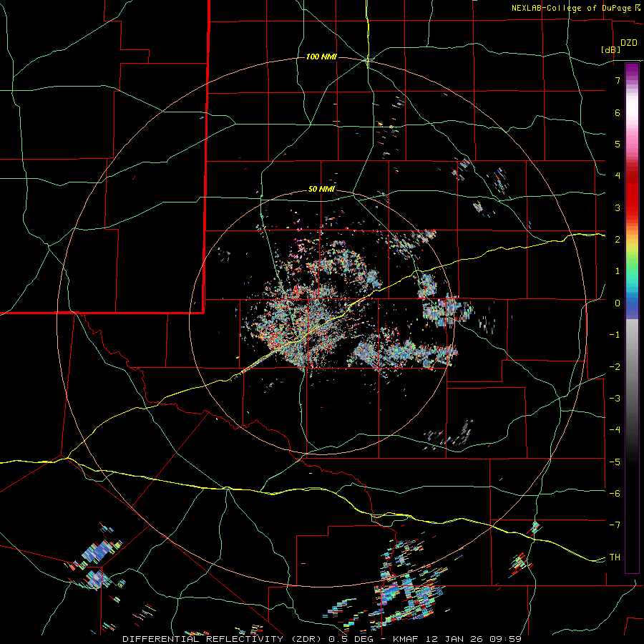Viewport: 644px width, 644px height.
Task: Click the 6 value on color scale
Action: pyautogui.click(x=618, y=112)
